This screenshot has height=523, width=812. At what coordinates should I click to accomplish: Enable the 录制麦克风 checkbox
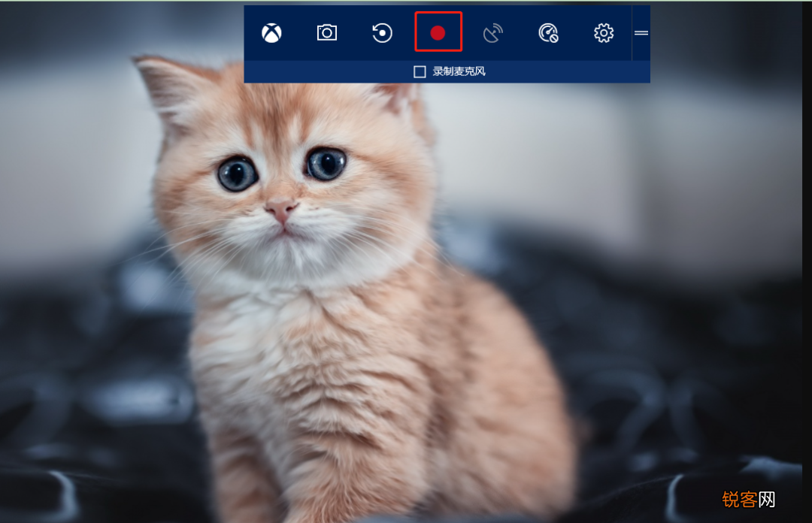pyautogui.click(x=420, y=71)
